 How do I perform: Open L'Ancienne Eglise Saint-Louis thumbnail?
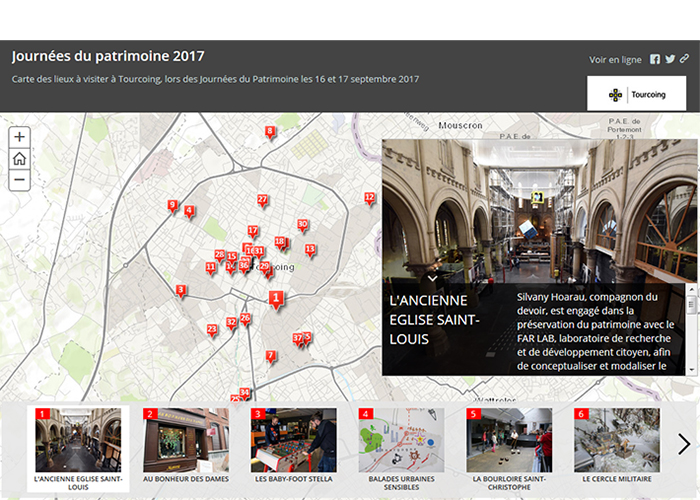[x=78, y=449]
